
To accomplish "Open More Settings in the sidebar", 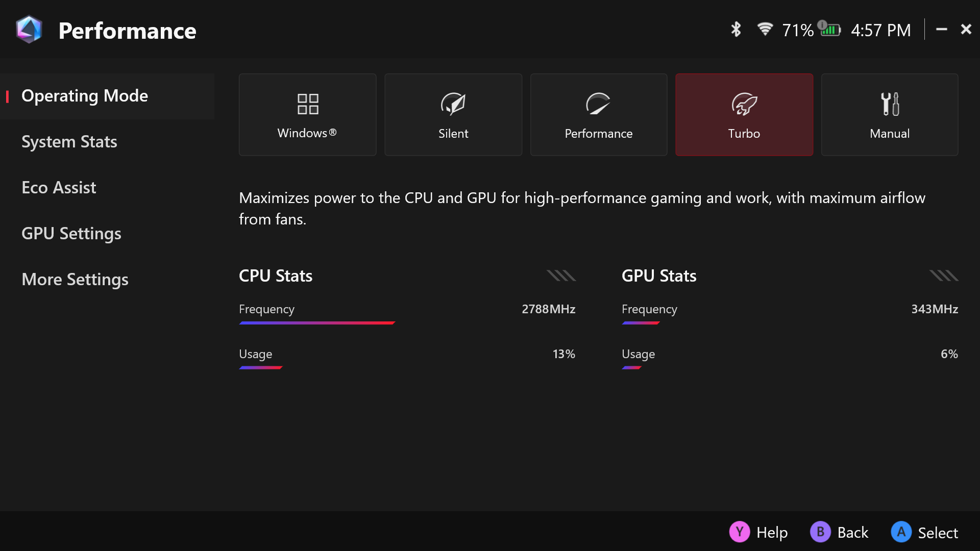I will point(75,280).
